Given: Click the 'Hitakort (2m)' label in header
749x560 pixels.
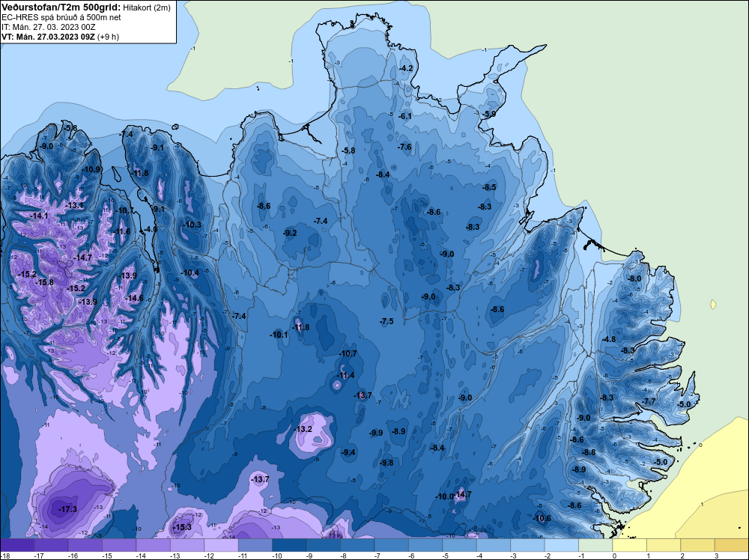Looking at the screenshot, I should pyautogui.click(x=147, y=7).
